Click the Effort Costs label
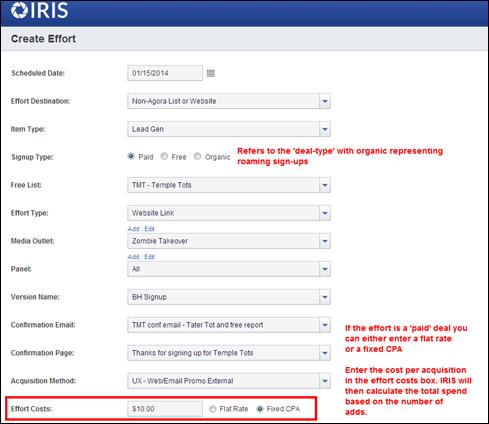Screen dimensions: 489x424 click(31, 409)
